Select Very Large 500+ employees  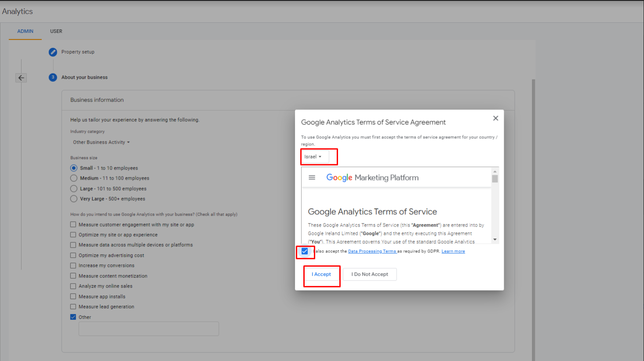click(74, 199)
